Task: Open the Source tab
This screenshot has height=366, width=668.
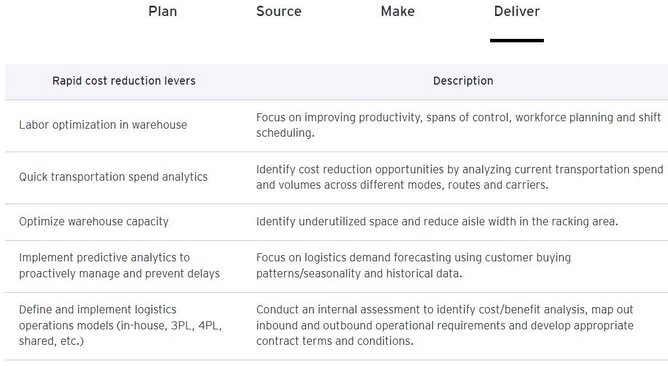Action: click(279, 12)
